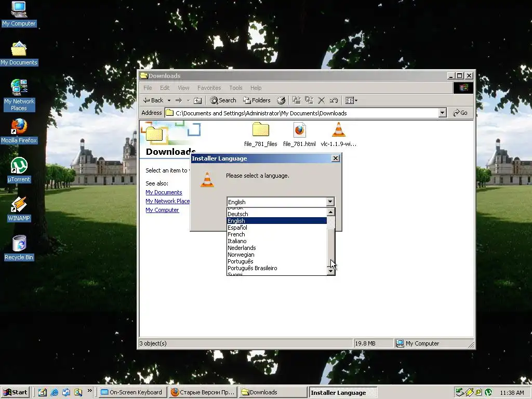Switch to Downloads taskbar button
Viewport: 532px width, 399px height.
(273, 393)
